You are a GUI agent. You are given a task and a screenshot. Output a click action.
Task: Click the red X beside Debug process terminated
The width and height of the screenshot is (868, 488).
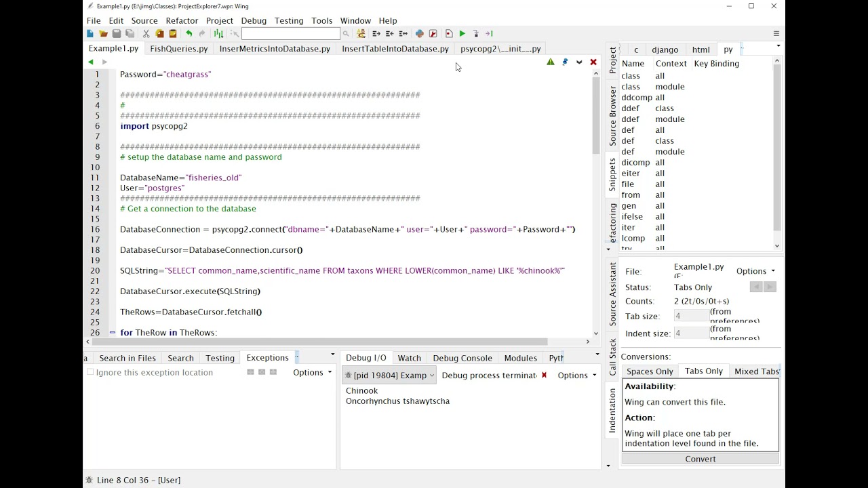pos(544,375)
